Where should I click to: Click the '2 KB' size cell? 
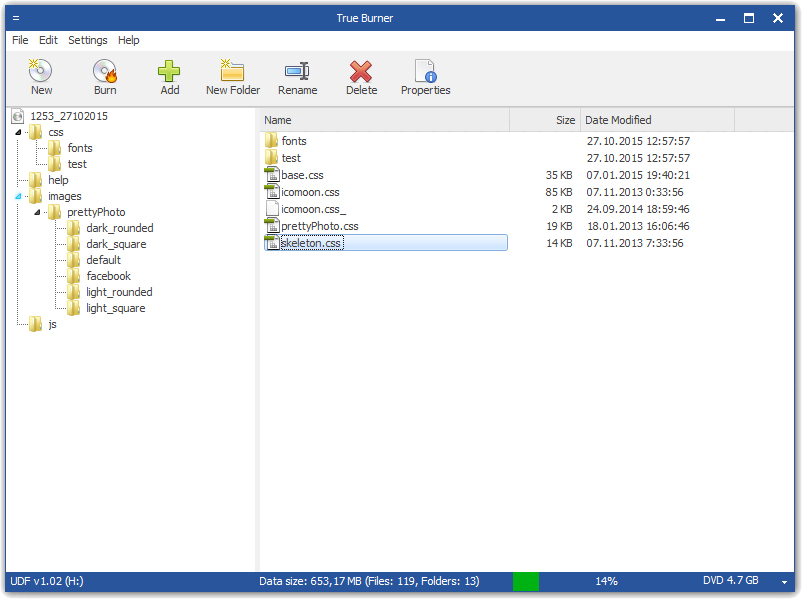click(562, 209)
